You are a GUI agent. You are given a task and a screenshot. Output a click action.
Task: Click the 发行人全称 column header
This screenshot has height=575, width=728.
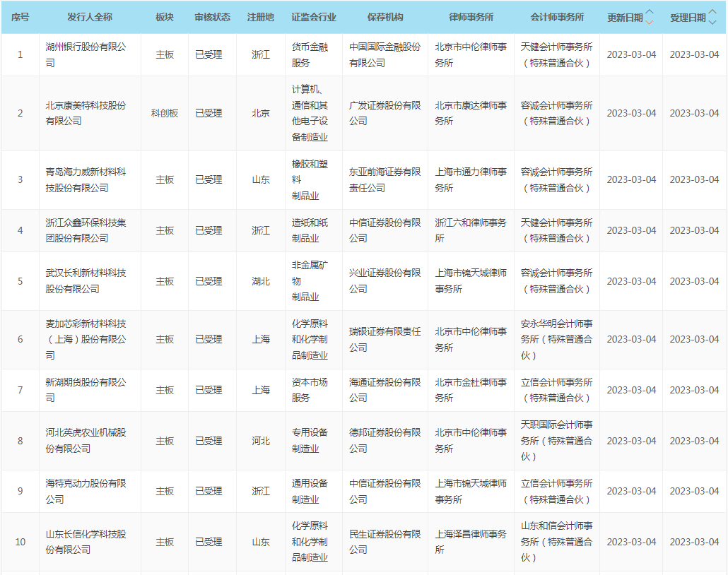[x=90, y=17]
